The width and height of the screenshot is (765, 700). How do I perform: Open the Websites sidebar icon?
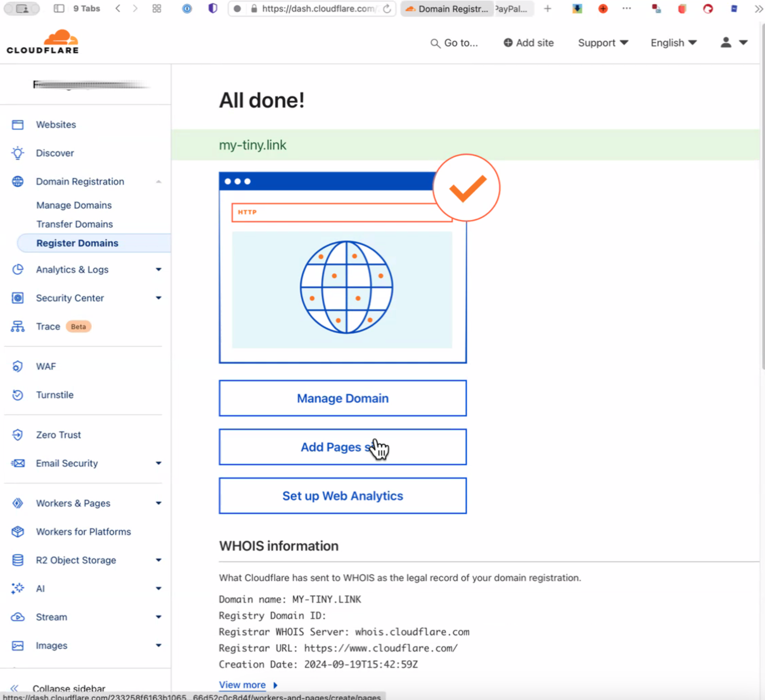(x=18, y=125)
